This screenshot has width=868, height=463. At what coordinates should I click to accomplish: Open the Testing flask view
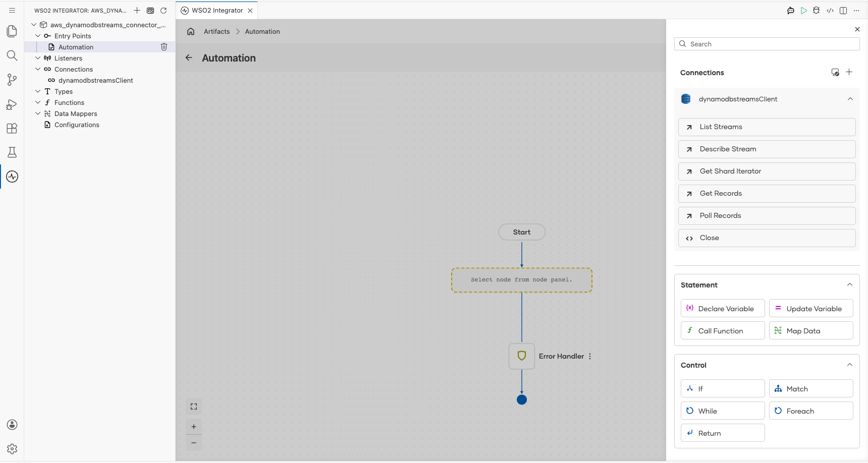12,152
